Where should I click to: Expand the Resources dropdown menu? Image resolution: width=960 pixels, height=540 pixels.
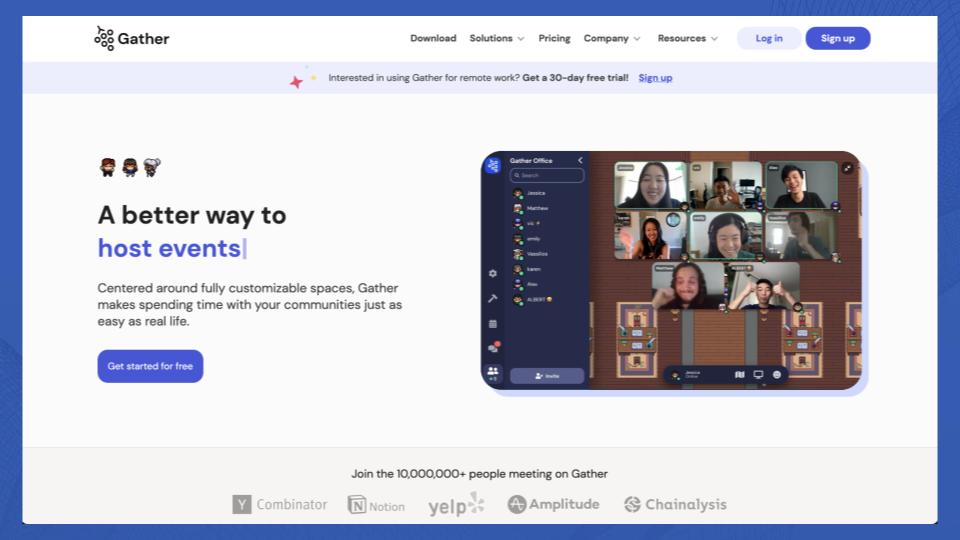click(x=687, y=38)
